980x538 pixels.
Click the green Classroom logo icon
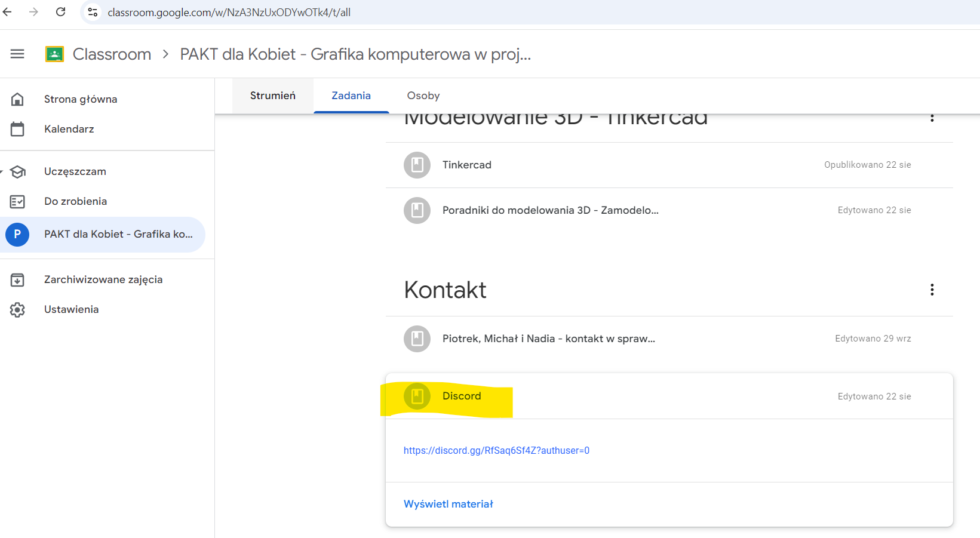(54, 54)
